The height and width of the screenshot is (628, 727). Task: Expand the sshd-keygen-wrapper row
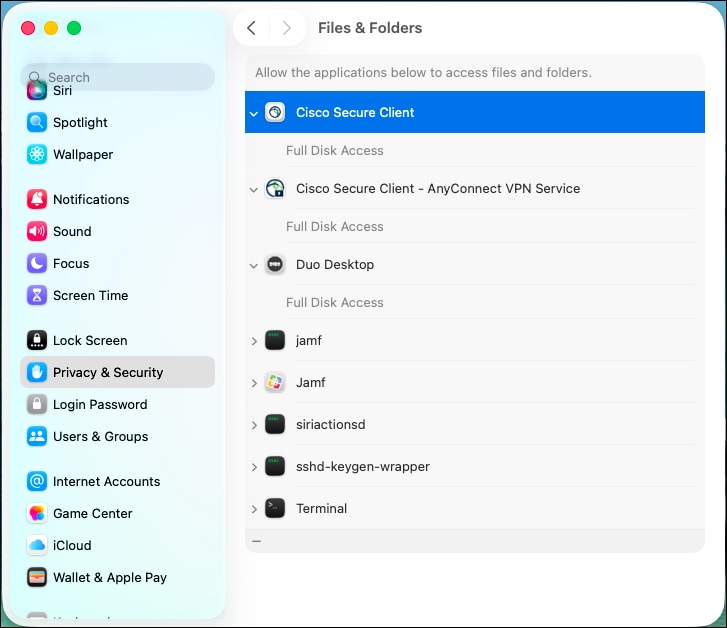click(x=254, y=467)
